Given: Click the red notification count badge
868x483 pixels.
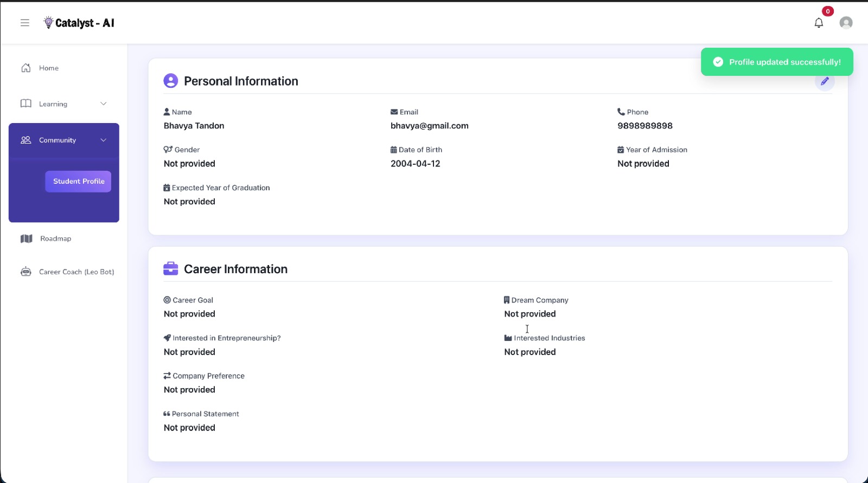Looking at the screenshot, I should coord(827,11).
